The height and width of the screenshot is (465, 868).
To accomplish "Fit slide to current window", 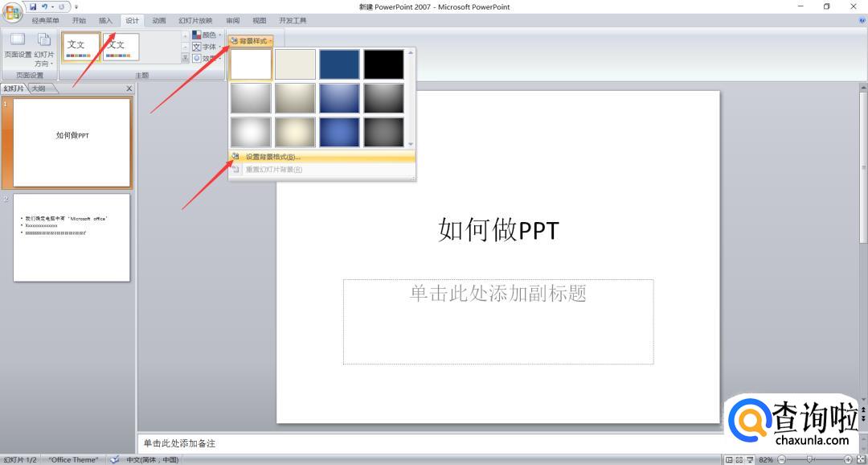I will coord(860,460).
